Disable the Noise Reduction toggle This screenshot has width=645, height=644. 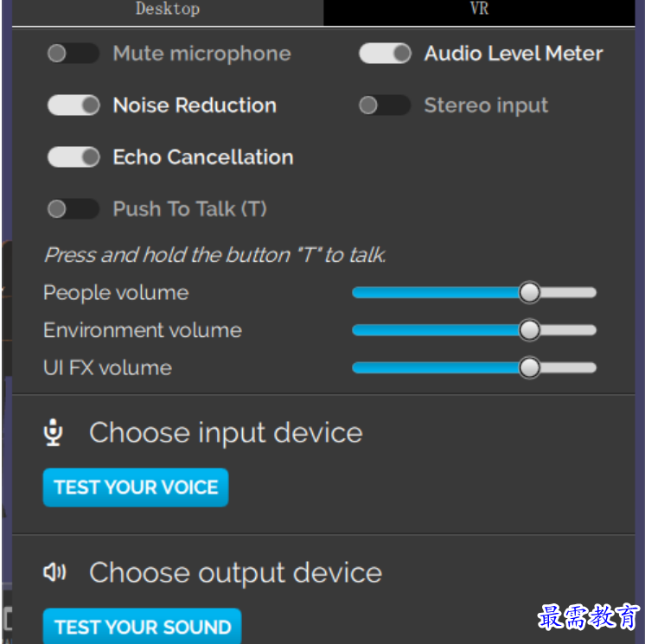(73, 105)
